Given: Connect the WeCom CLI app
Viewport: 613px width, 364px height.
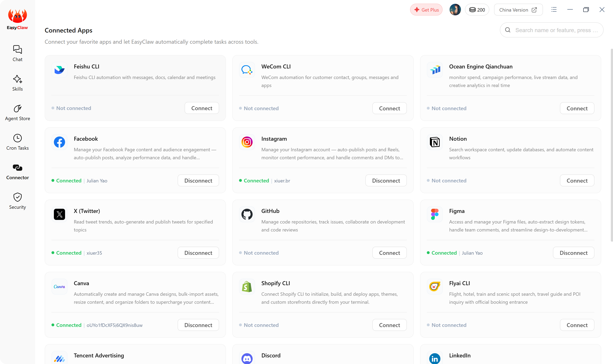Looking at the screenshot, I should click(x=389, y=108).
